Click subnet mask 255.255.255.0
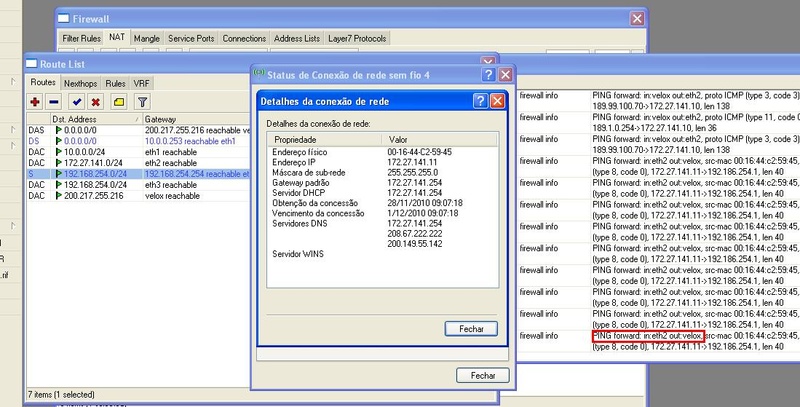The height and width of the screenshot is (407, 800). point(412,172)
